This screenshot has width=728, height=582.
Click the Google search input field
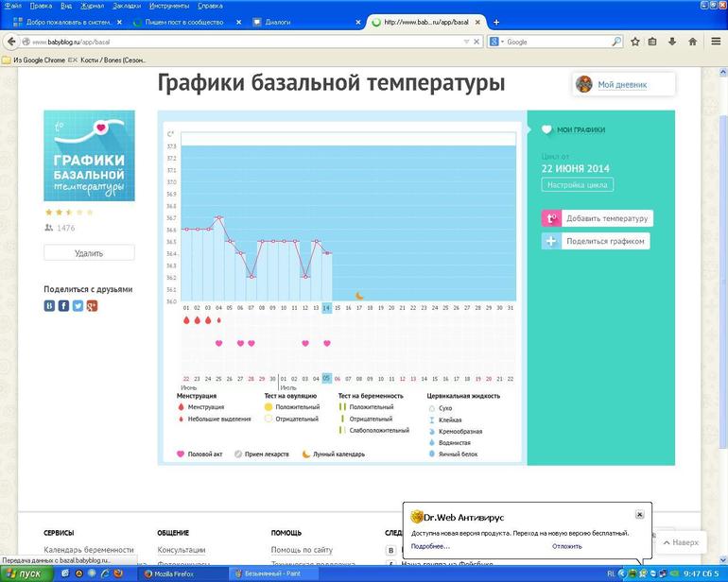(x=557, y=42)
